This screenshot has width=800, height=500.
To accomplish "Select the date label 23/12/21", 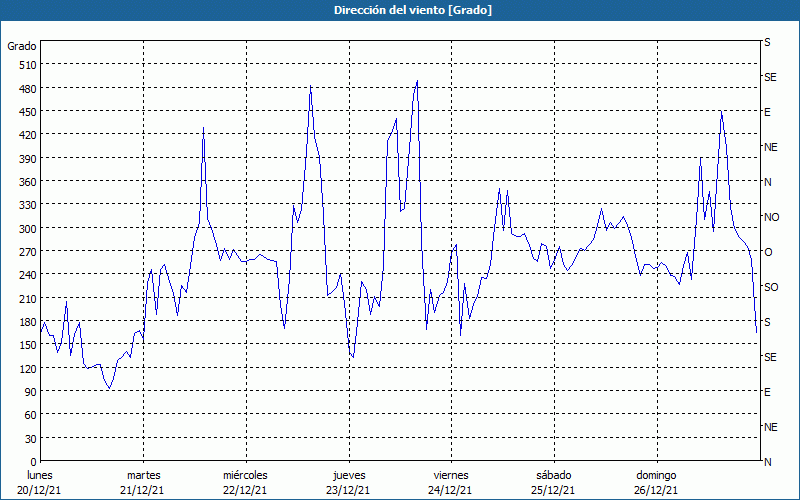I will click(348, 490).
